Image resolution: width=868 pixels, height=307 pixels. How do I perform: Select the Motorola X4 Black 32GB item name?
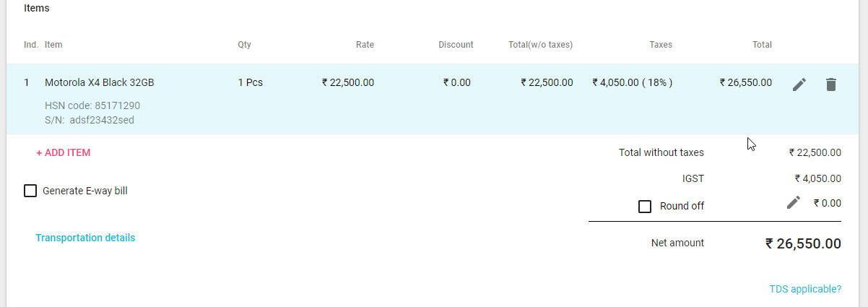pyautogui.click(x=100, y=82)
